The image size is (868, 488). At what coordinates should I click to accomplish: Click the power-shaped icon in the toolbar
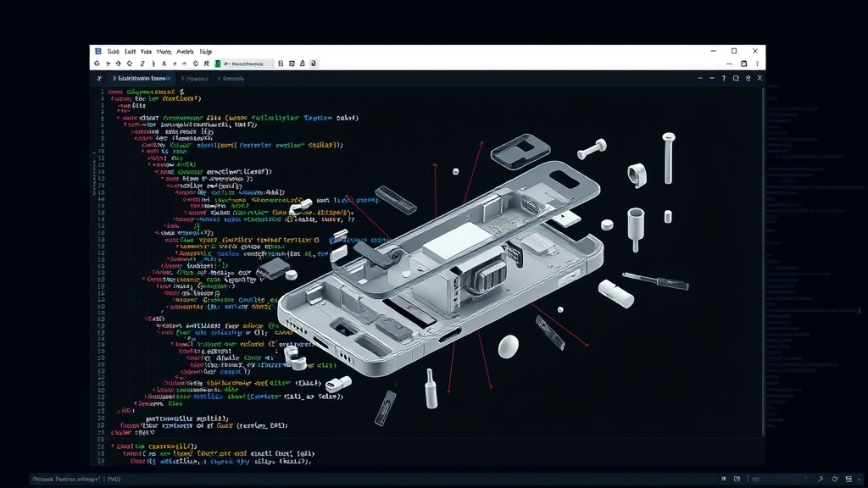(x=196, y=64)
